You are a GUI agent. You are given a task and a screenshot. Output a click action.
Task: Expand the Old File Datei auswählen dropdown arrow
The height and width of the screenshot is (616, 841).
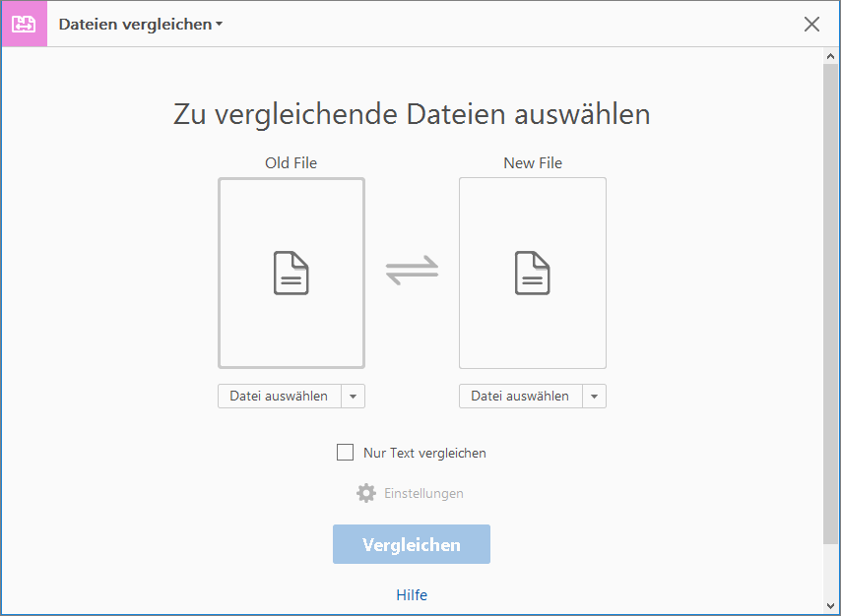point(354,396)
